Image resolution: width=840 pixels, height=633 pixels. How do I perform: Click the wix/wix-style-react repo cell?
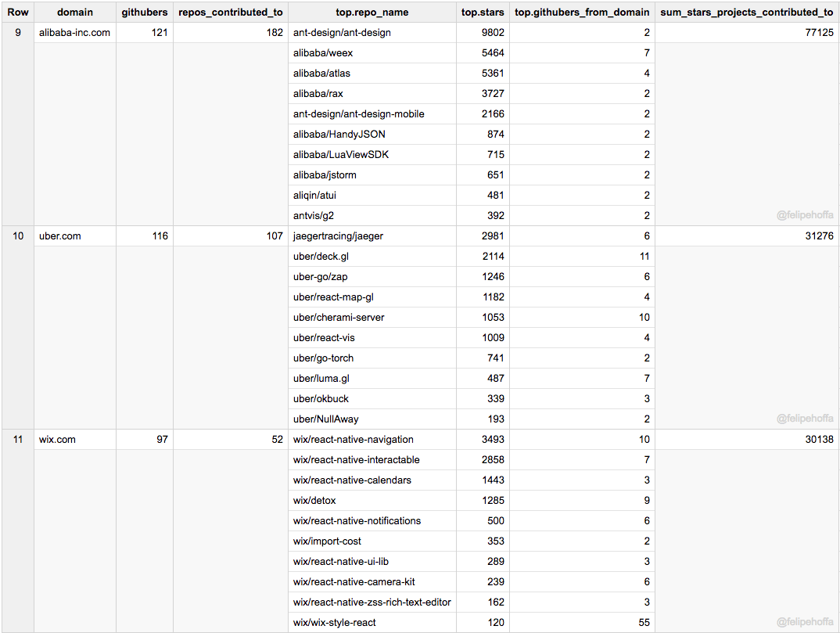point(334,623)
